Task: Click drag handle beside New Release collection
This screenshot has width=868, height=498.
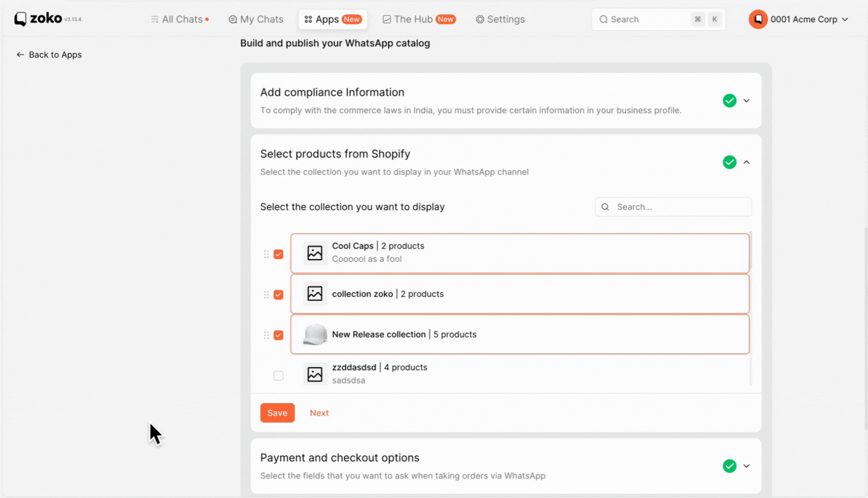Action: pos(266,334)
